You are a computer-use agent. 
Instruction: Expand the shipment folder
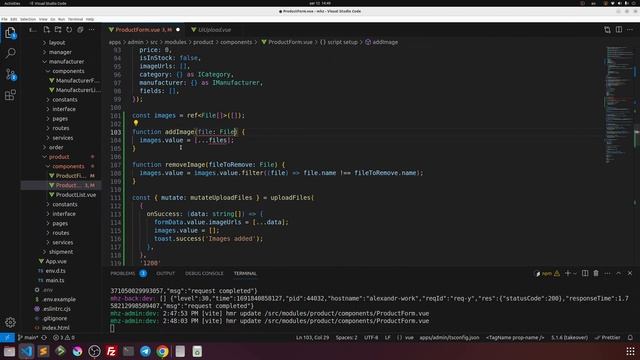pyautogui.click(x=61, y=252)
